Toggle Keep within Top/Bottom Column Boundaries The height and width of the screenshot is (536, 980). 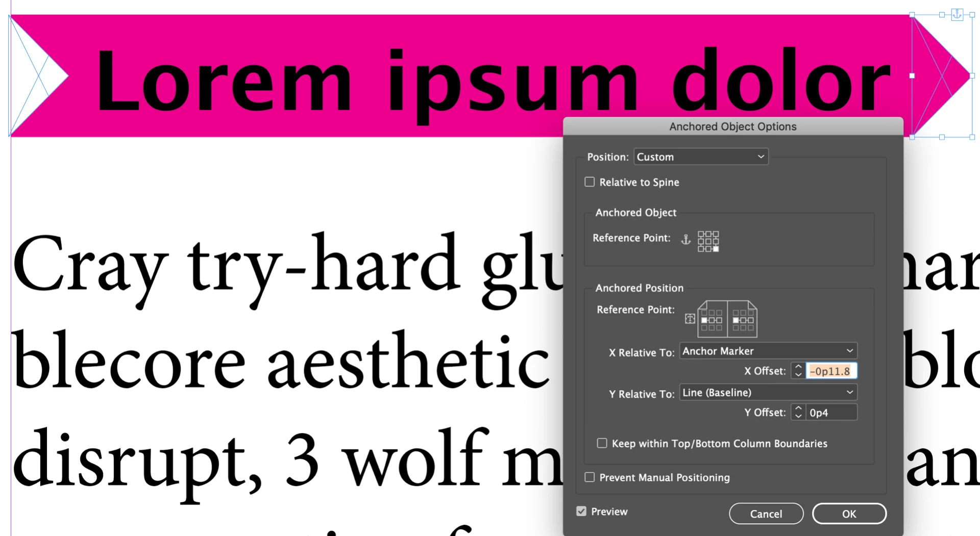602,443
